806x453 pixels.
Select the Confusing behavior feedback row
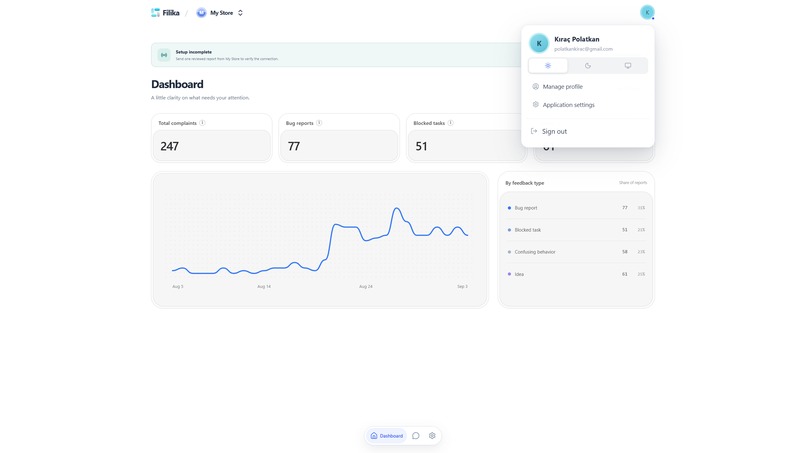coord(576,252)
